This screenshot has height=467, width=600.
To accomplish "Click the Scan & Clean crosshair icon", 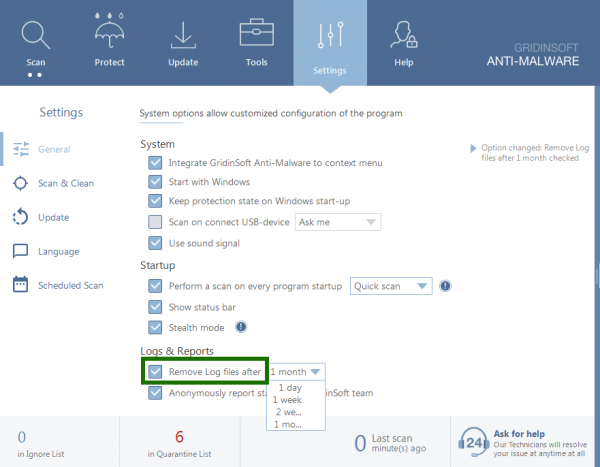I will click(x=20, y=183).
